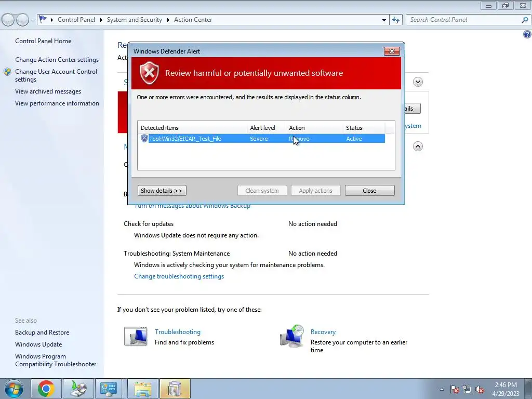Image resolution: width=532 pixels, height=399 pixels.
Task: Close the Windows Defender Alert dialog via X
Action: coord(392,51)
